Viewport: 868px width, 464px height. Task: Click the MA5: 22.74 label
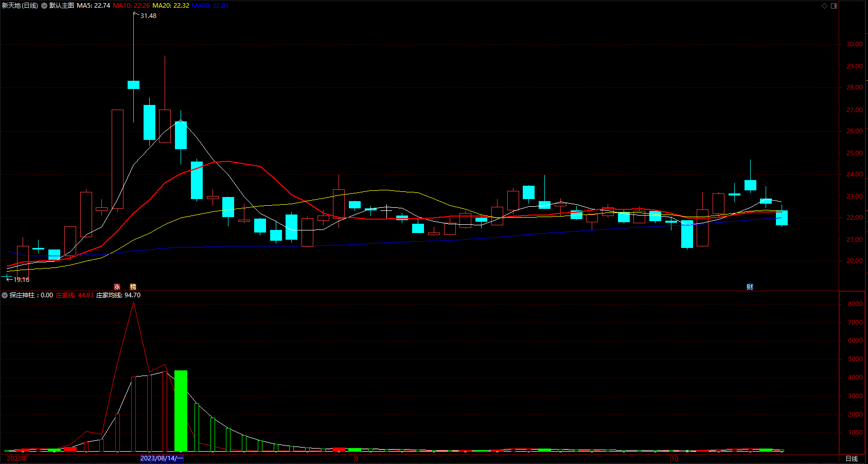coord(94,6)
